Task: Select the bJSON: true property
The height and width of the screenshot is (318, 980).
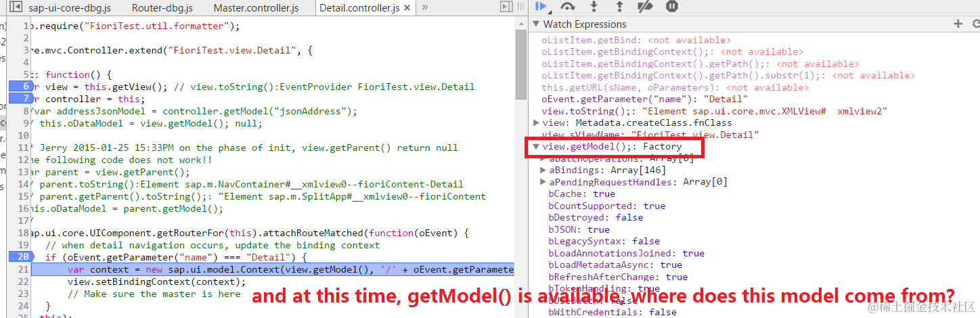Action: coord(579,229)
